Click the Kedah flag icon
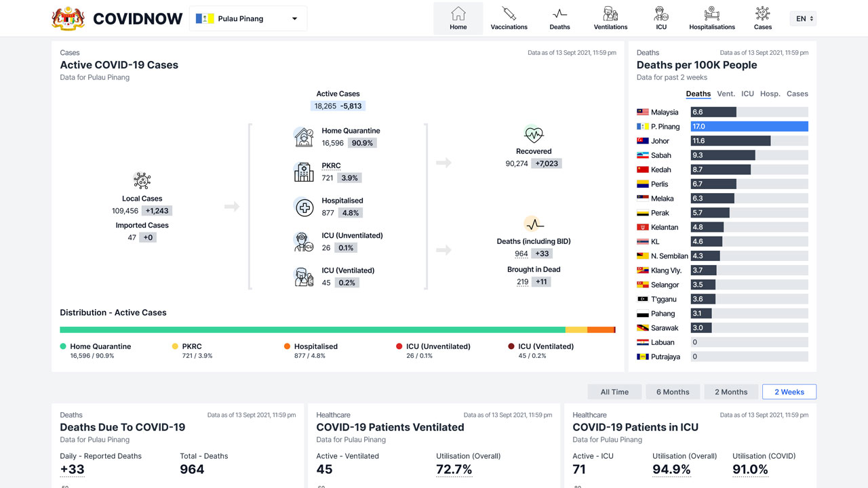Screen dimensions: 868x488 coord(643,170)
